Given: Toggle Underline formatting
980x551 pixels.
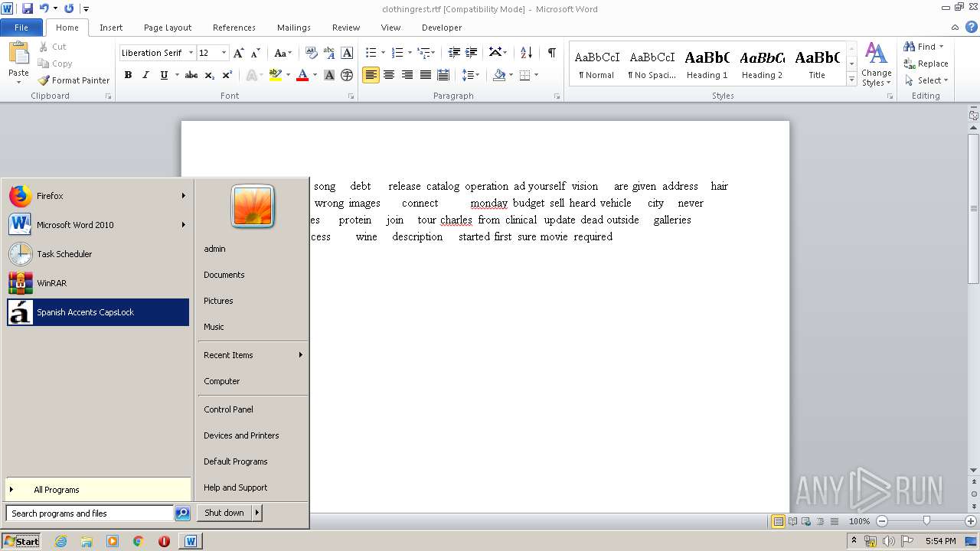Looking at the screenshot, I should tap(164, 75).
